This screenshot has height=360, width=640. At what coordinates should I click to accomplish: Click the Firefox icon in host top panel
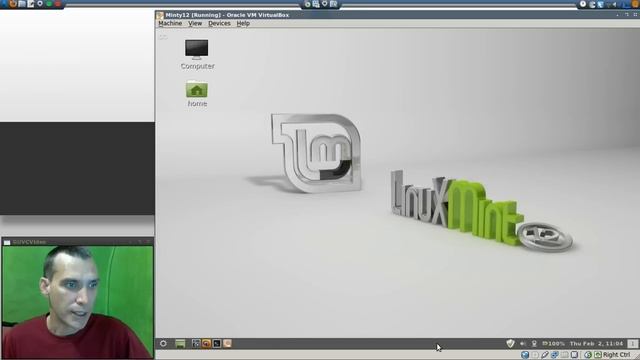(13, 4)
